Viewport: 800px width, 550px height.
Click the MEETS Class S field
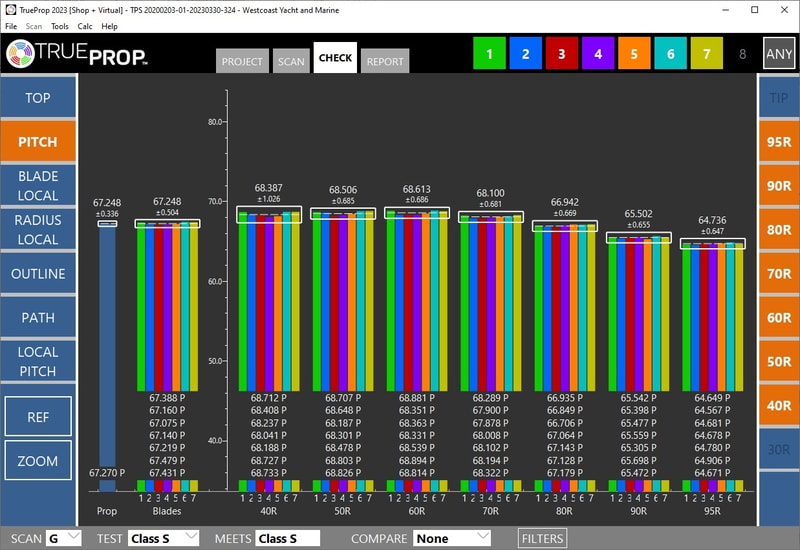point(286,538)
